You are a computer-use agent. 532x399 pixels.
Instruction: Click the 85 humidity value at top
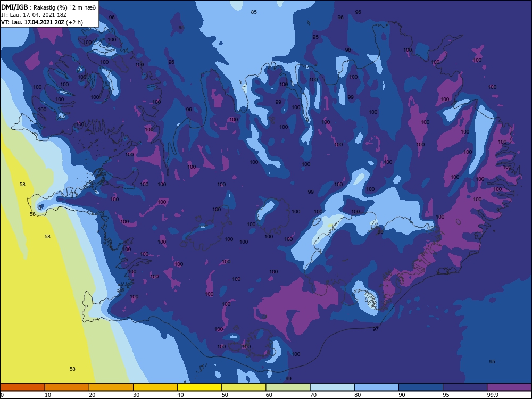[x=254, y=12]
